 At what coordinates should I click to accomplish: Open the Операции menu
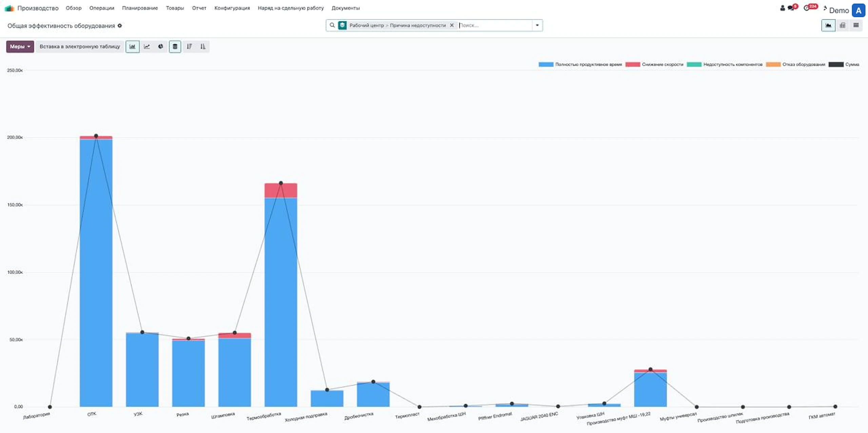point(102,8)
